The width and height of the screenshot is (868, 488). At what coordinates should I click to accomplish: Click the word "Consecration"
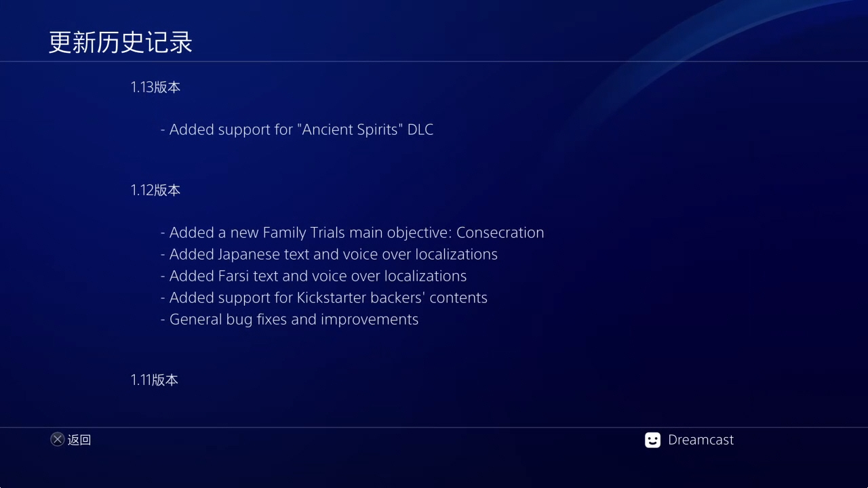coord(500,232)
